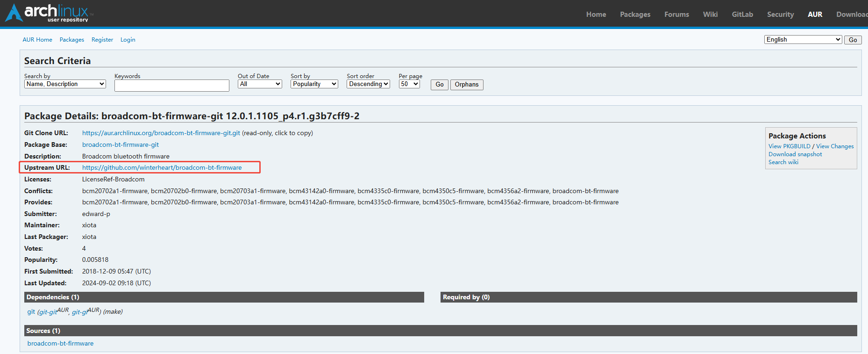Click the Package Details heading text
The image size is (868, 354).
click(192, 116)
